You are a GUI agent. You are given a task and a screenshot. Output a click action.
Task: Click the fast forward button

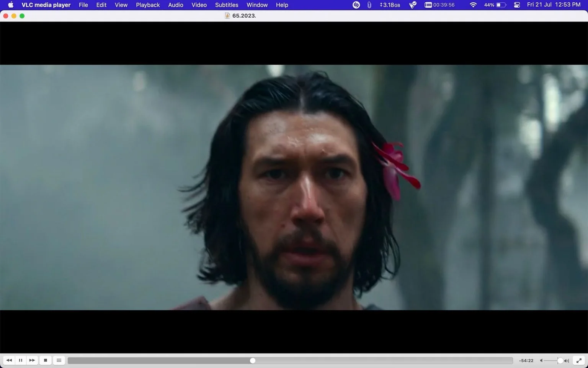pos(32,360)
